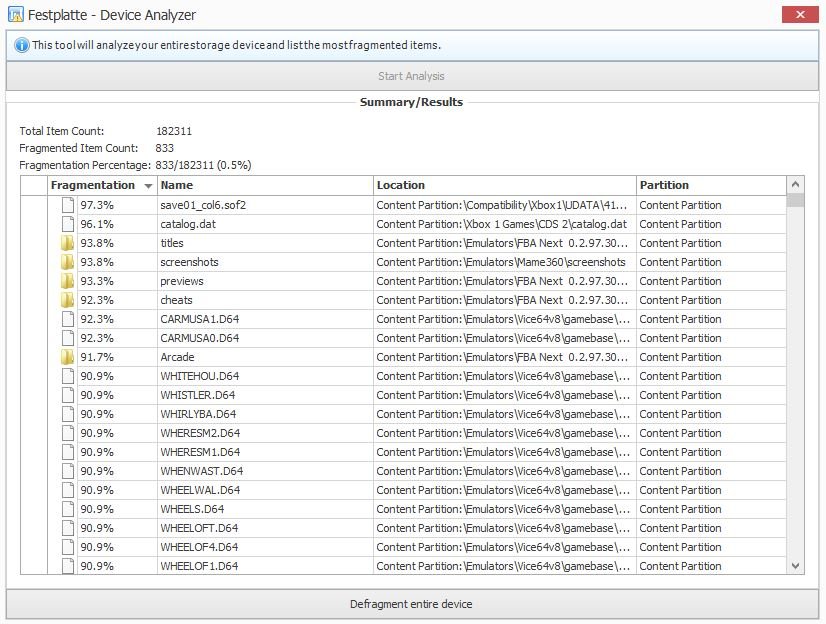Click Content Partition cell in Arcade row
The image size is (826, 624).
tap(711, 357)
